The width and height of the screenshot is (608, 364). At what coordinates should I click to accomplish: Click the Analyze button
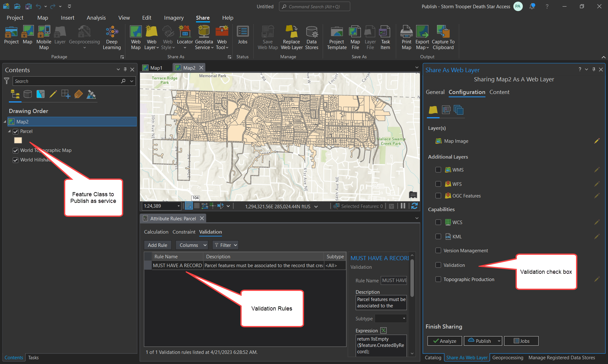pos(444,341)
